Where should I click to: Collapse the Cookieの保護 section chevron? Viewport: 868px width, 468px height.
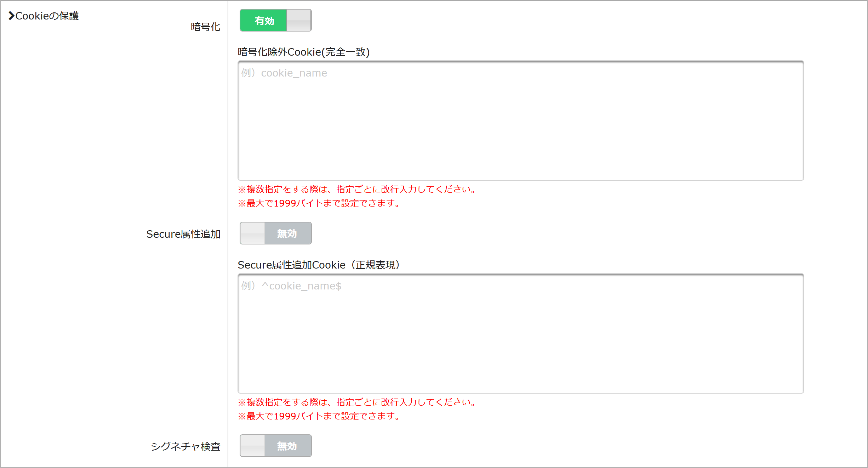point(11,16)
